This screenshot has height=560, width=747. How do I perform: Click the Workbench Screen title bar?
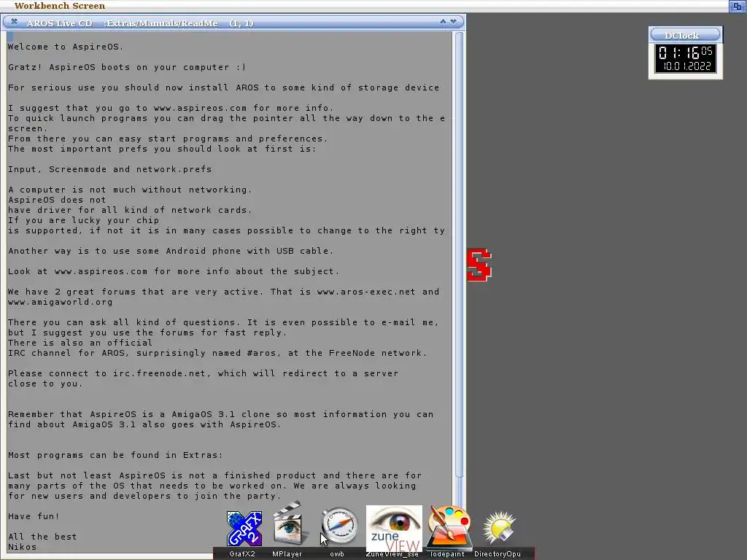tap(364, 6)
